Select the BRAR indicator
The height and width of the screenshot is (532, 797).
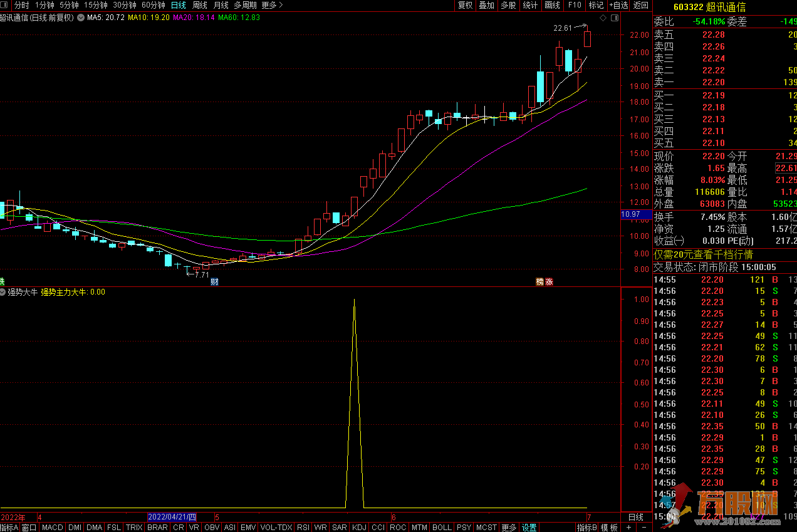pyautogui.click(x=157, y=528)
